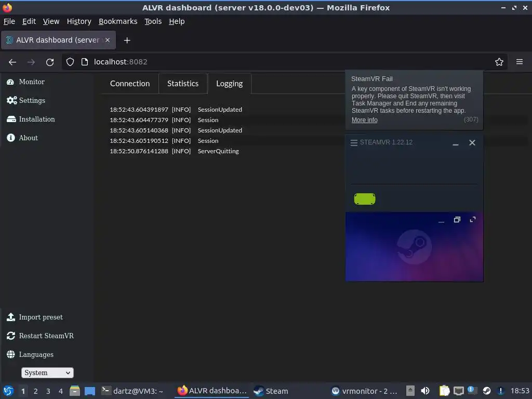532x399 pixels.
Task: Switch to workspace 2
Action: point(36,391)
